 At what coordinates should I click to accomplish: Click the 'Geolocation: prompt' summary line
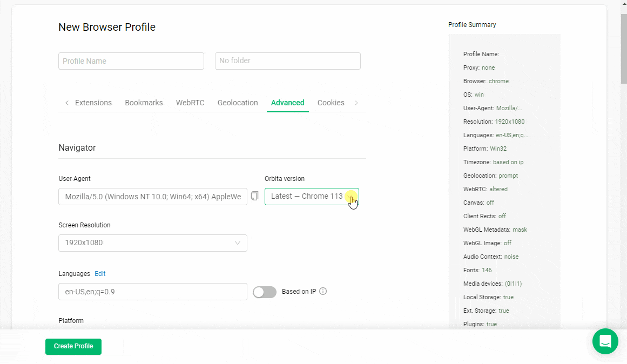[x=490, y=176]
